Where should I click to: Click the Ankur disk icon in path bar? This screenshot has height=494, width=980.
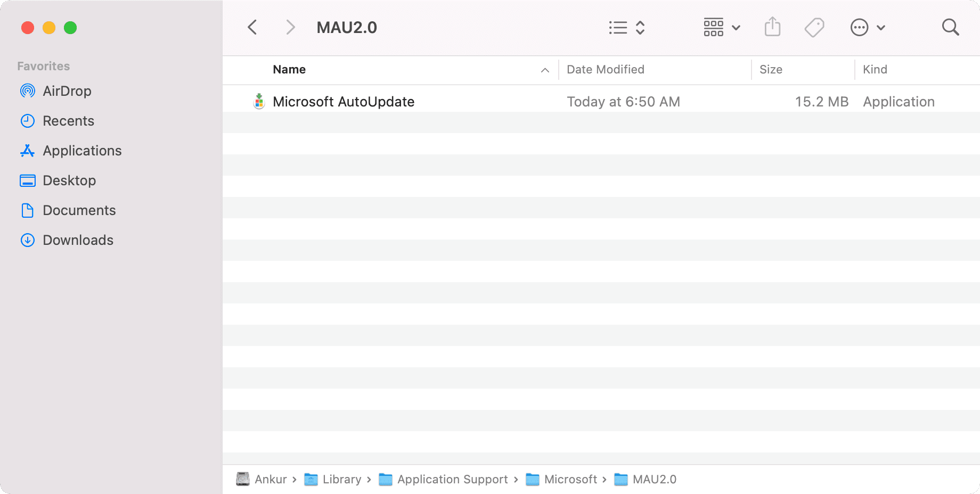tap(243, 479)
